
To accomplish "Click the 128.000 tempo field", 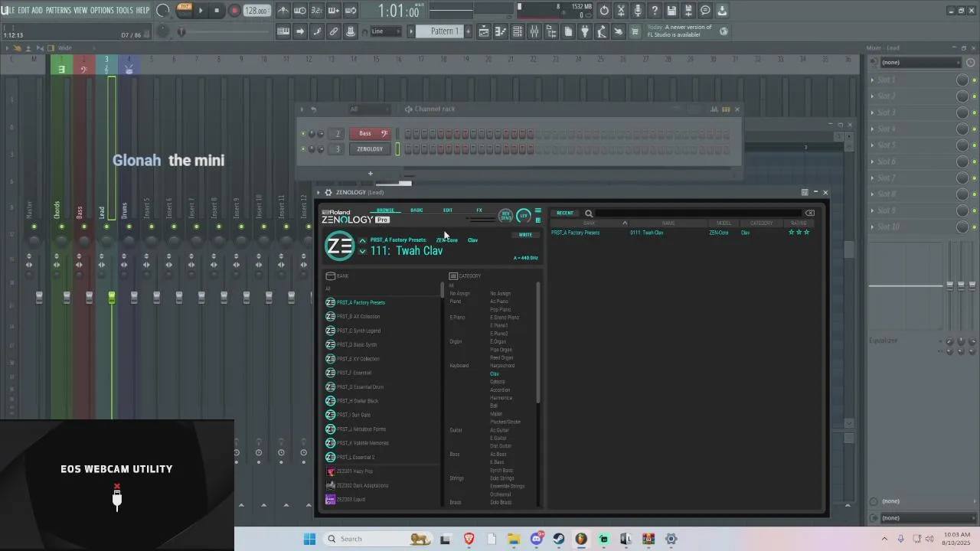I will tap(256, 11).
